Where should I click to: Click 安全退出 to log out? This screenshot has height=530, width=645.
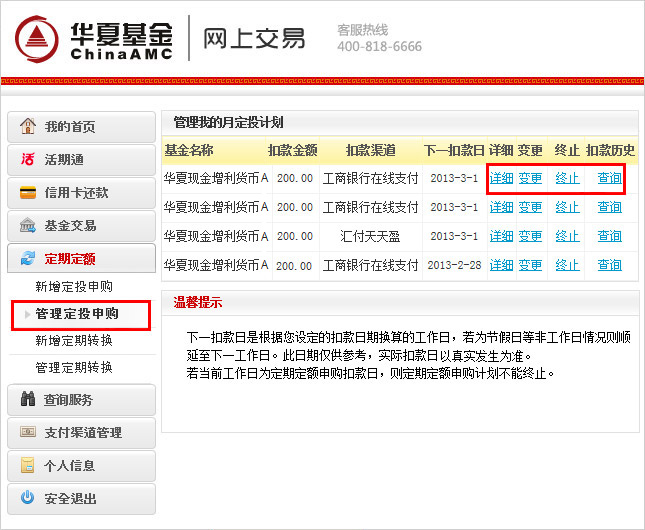pos(81,499)
